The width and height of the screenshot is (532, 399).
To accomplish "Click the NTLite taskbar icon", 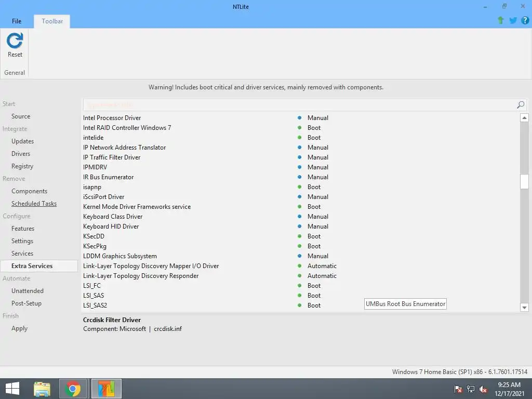I will click(106, 389).
